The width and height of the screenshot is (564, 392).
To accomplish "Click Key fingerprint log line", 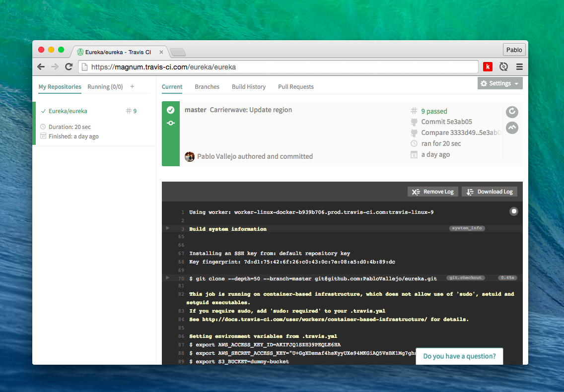I will pos(292,262).
